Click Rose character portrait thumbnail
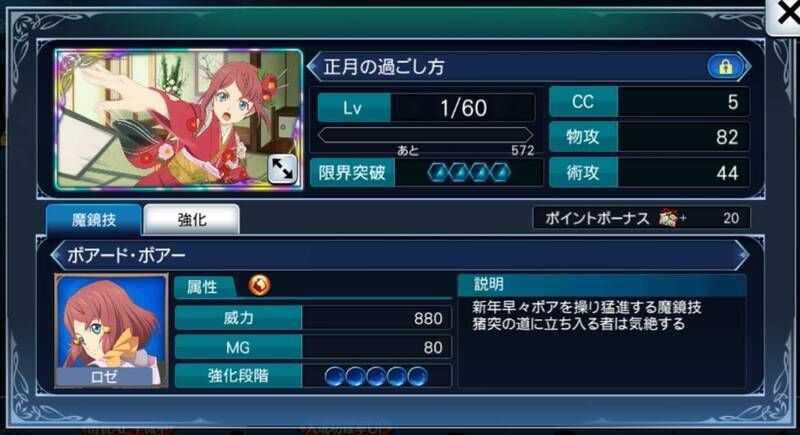The image size is (800, 435). tap(111, 330)
